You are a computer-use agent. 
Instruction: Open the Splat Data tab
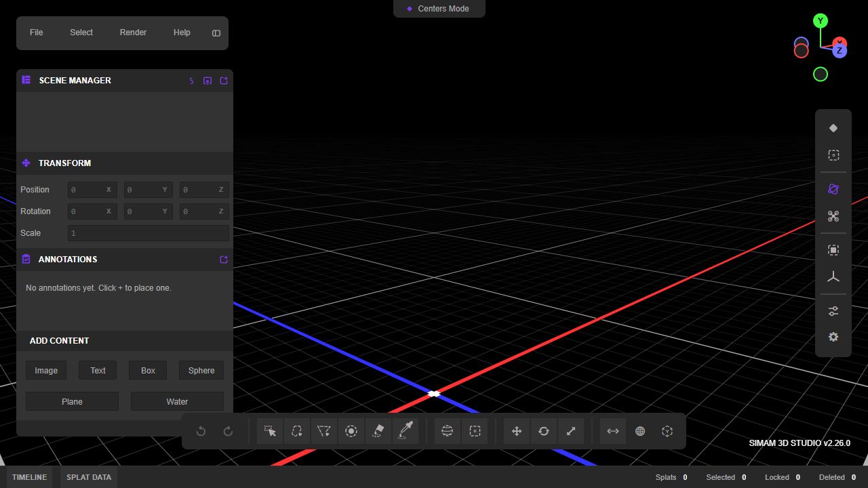tap(89, 477)
